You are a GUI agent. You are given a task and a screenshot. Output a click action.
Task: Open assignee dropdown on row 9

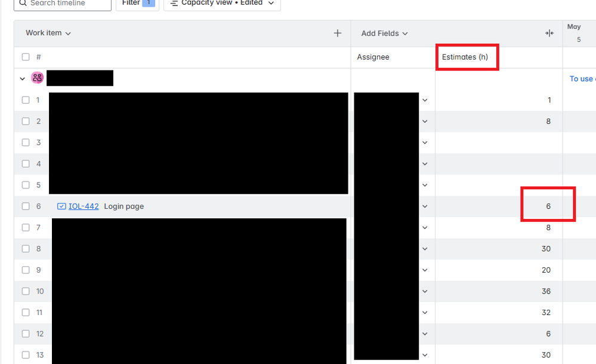(425, 270)
